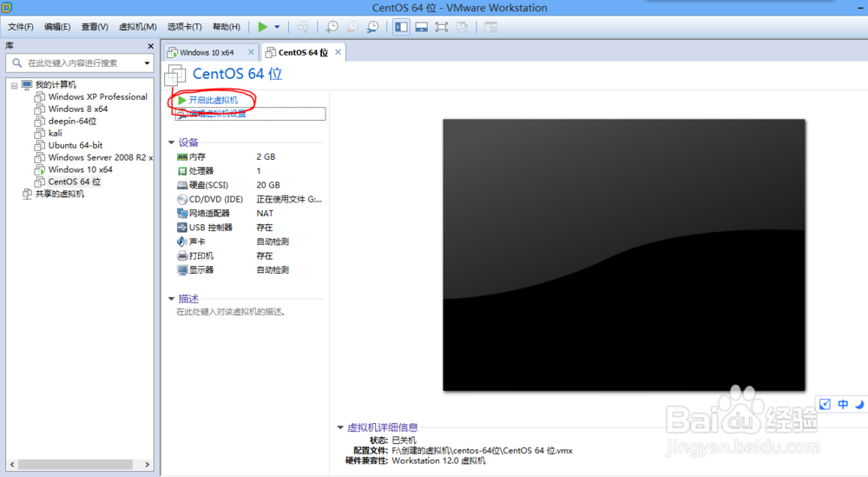Select Windows 8 x64 in library

[77, 109]
